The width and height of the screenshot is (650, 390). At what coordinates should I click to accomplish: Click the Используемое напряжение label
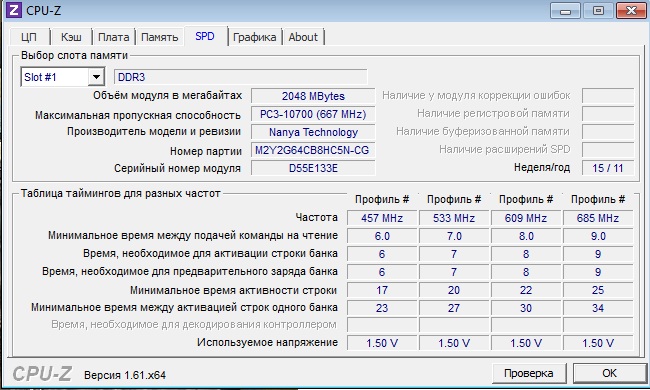267,342
